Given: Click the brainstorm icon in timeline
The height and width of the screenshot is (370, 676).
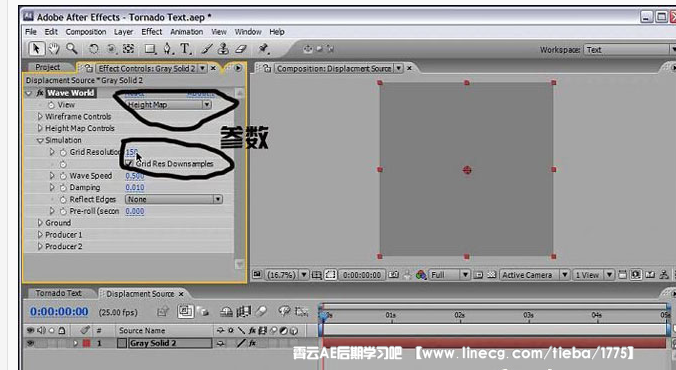Looking at the screenshot, I should (284, 311).
